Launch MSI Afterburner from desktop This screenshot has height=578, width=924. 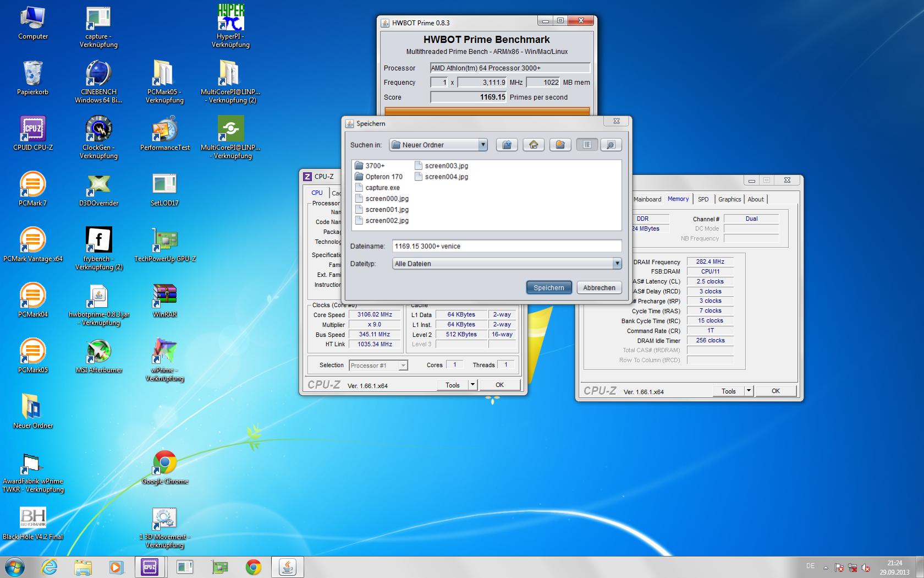coord(99,356)
